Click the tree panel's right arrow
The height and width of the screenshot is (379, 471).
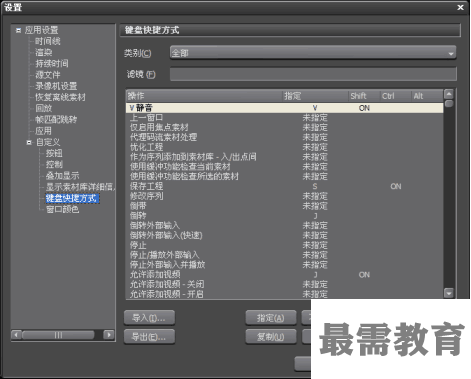(109, 335)
